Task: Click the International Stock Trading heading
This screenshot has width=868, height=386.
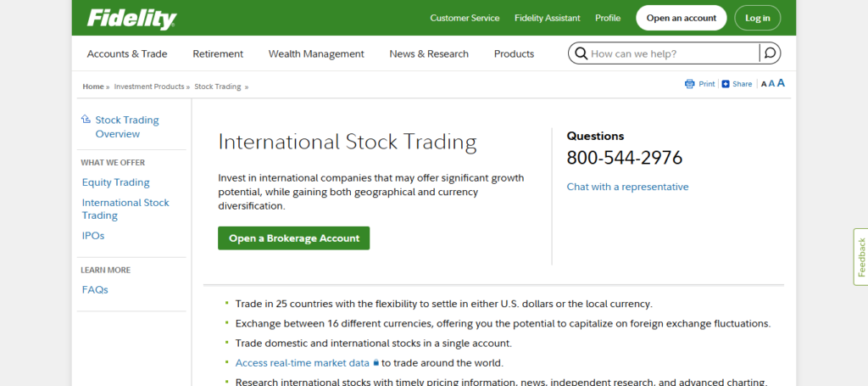Action: point(347,143)
